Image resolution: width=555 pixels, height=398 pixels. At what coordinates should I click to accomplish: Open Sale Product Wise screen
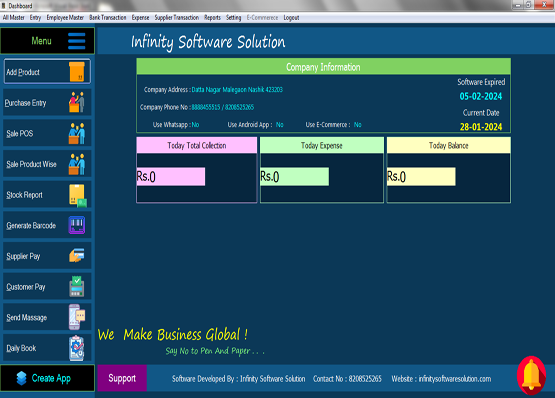click(x=47, y=164)
